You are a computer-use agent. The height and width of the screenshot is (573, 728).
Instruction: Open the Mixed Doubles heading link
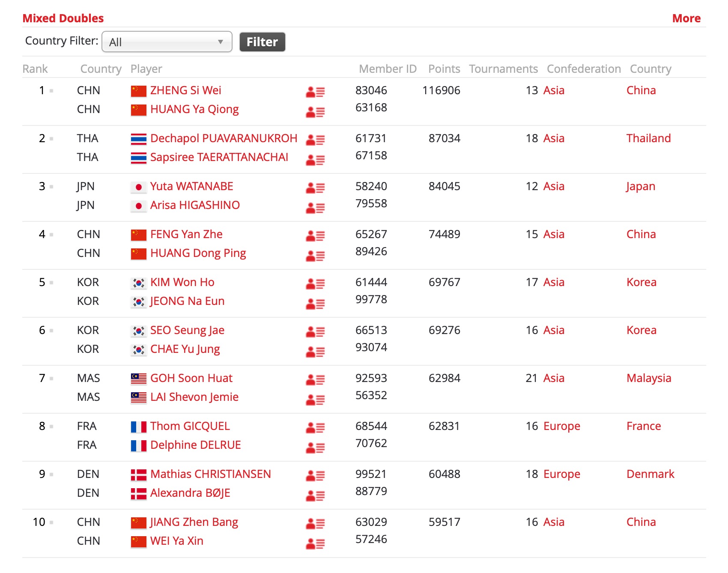(63, 18)
